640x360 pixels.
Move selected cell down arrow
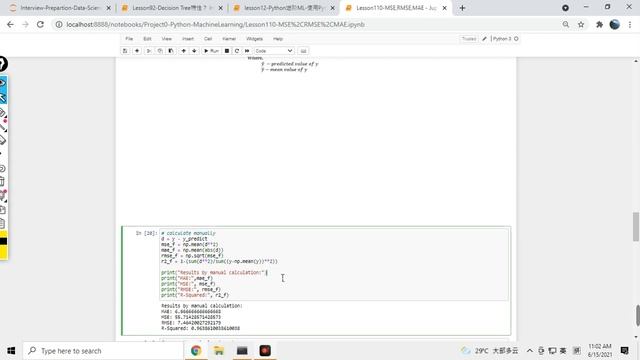click(194, 51)
